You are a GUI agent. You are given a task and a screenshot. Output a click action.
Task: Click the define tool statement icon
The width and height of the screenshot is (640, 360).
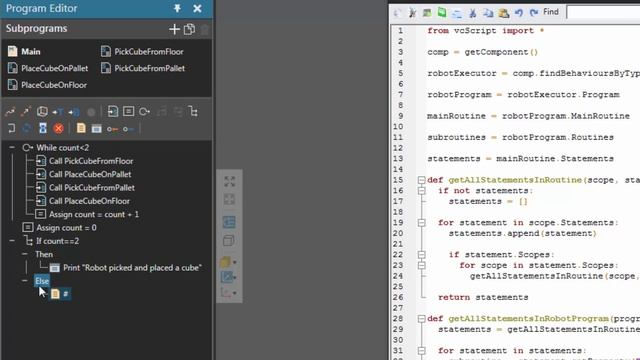click(x=58, y=111)
